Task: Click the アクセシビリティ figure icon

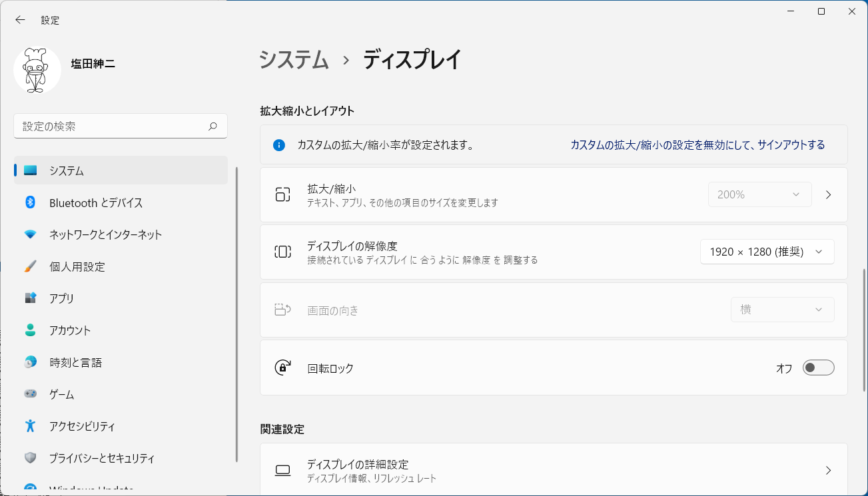Action: tap(30, 426)
